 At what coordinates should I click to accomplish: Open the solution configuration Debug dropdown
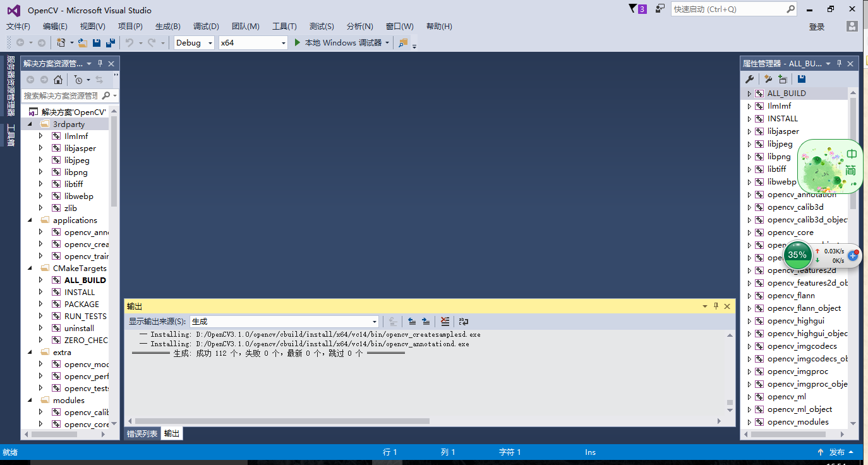click(192, 42)
